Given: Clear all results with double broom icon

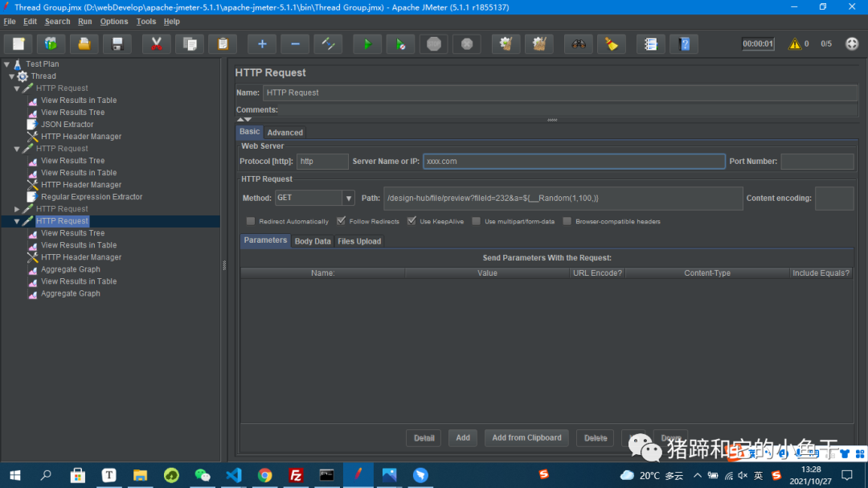Looking at the screenshot, I should 539,43.
